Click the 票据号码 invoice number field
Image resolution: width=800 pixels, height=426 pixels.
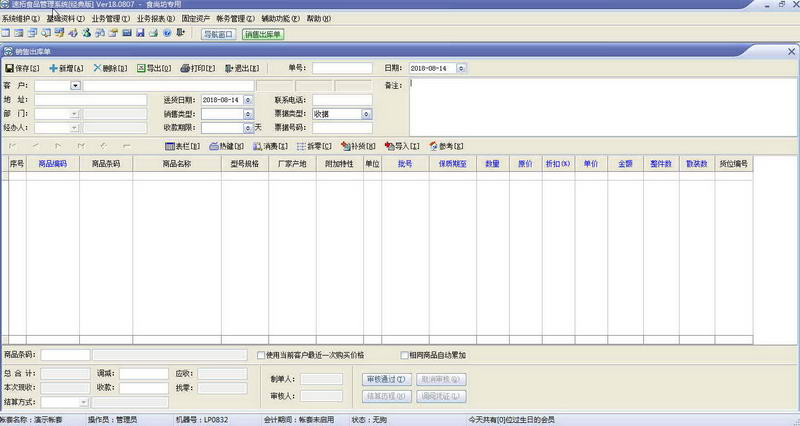342,128
